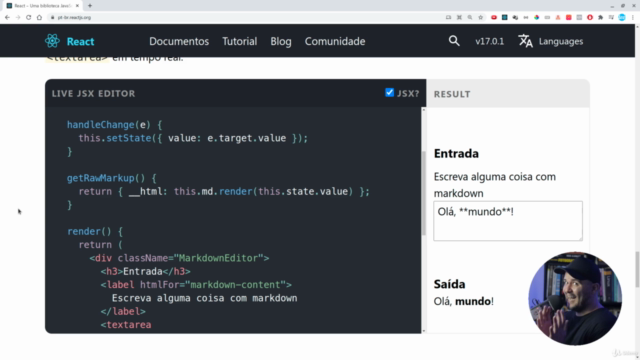This screenshot has width=640, height=360.
Task: Click the code editor vertical scrollbar thumb
Action: point(424,193)
